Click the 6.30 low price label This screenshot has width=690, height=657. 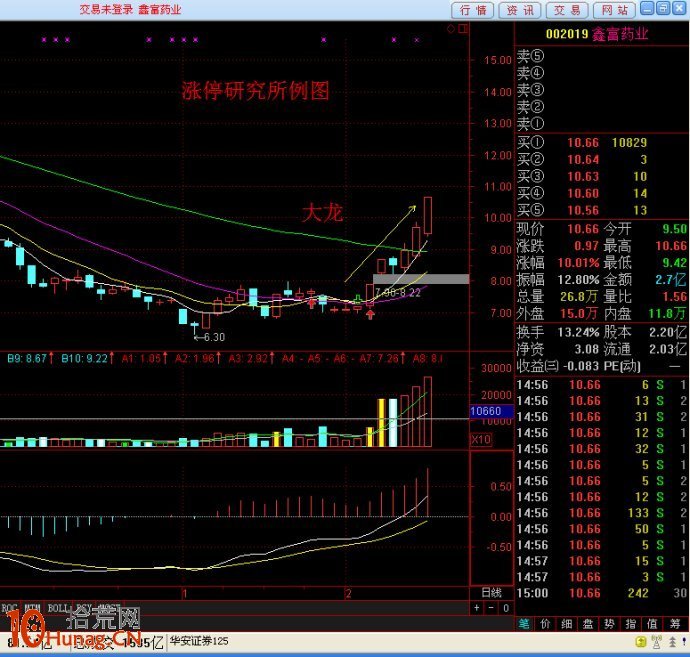pos(214,337)
